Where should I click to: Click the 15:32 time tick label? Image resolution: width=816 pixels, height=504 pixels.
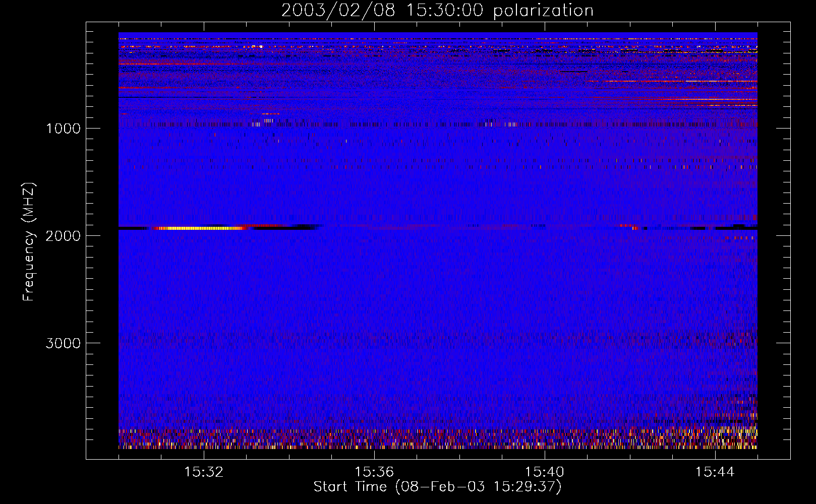204,472
